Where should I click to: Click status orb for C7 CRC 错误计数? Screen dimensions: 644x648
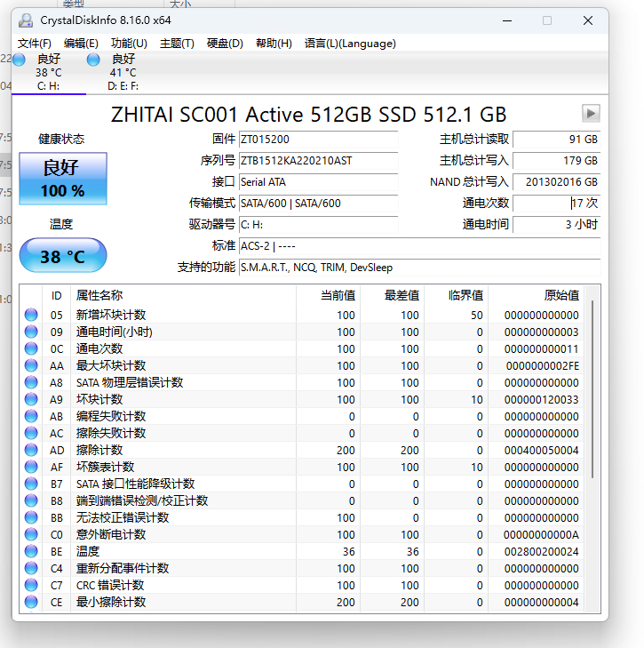(x=31, y=585)
